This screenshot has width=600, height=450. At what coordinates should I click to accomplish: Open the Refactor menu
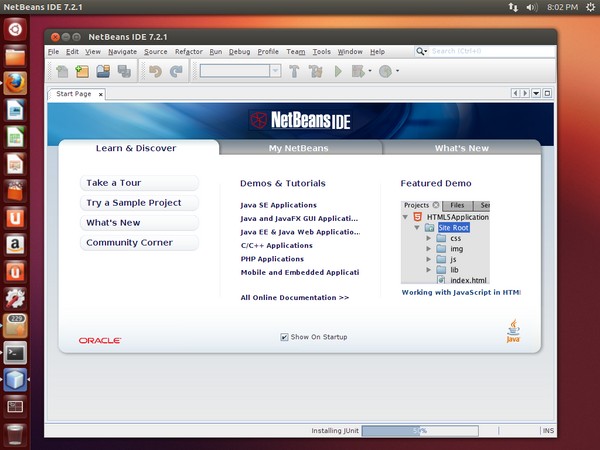tap(188, 51)
